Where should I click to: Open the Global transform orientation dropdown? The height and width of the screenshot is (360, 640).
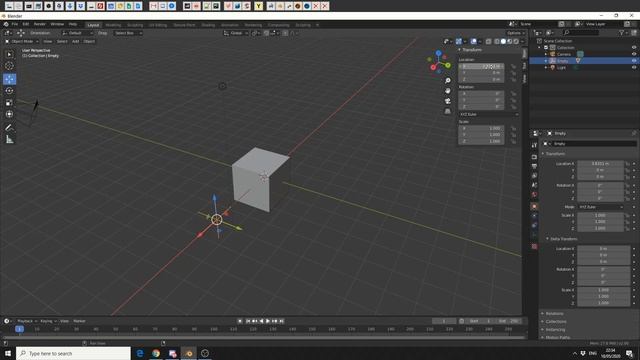236,33
